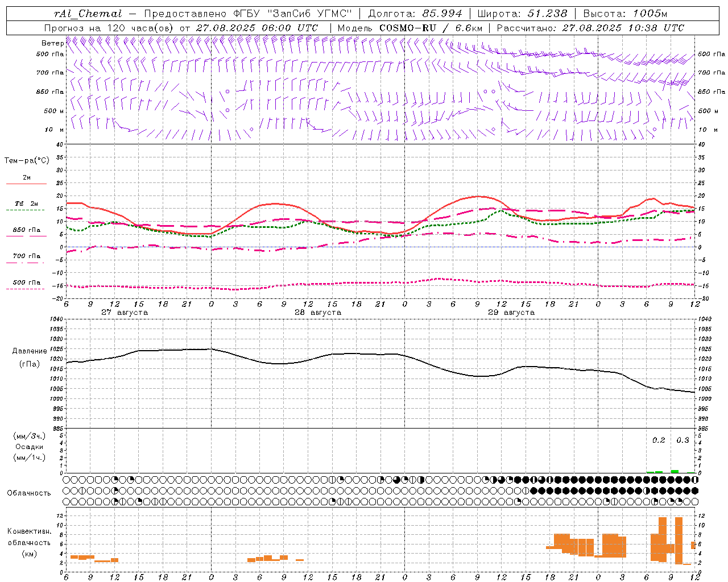The height and width of the screenshot is (582, 728).
Task: Click the 'Рассчитано: 27.08.2025 10:38 UTC' timestamp
Action: point(590,28)
